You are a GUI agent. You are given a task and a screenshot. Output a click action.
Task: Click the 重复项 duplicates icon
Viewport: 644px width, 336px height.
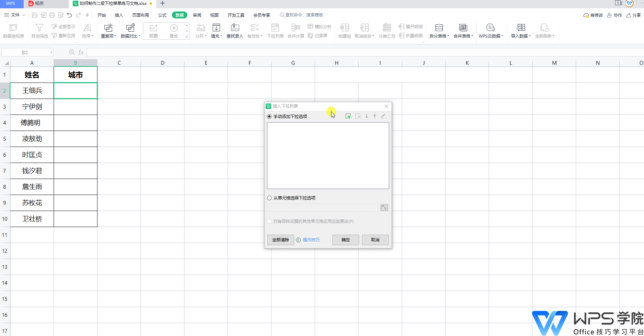click(108, 28)
